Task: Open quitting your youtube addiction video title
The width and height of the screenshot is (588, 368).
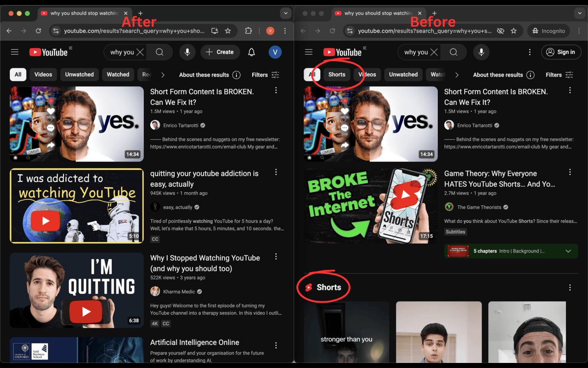Action: (x=204, y=178)
